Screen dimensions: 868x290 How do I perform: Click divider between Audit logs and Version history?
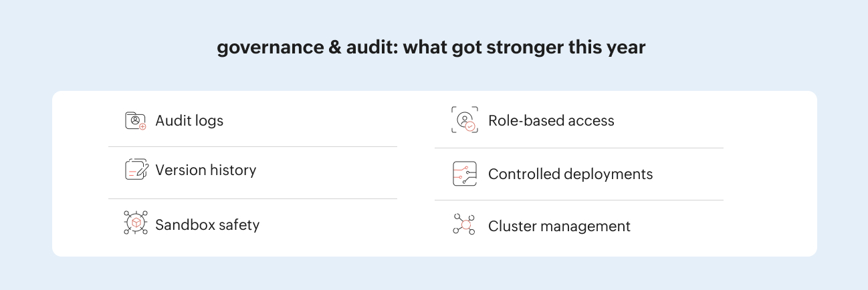252,146
